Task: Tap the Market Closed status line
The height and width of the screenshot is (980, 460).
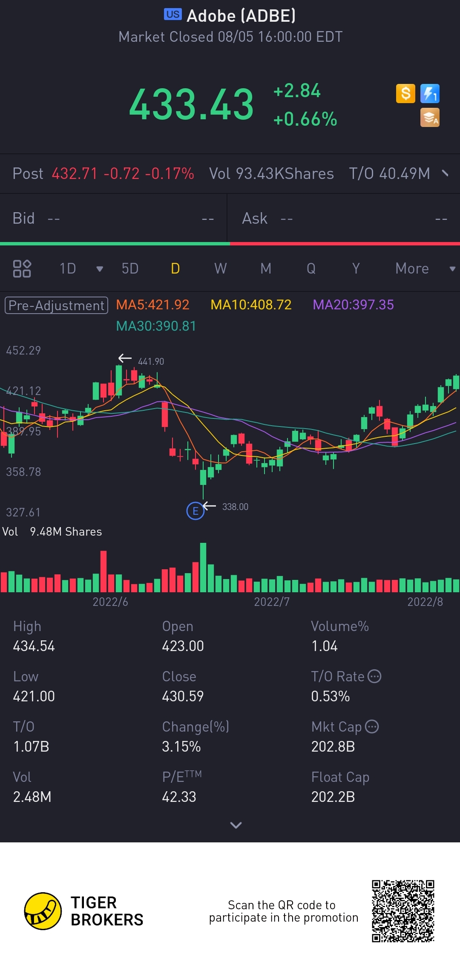Action: click(230, 37)
